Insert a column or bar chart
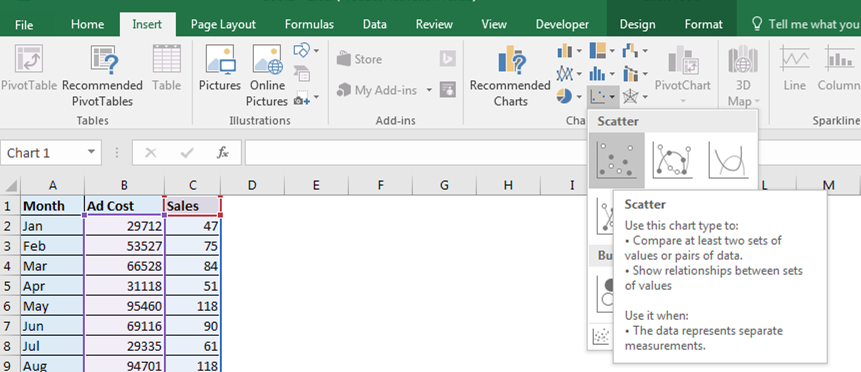This screenshot has width=861, height=372. pos(564,51)
